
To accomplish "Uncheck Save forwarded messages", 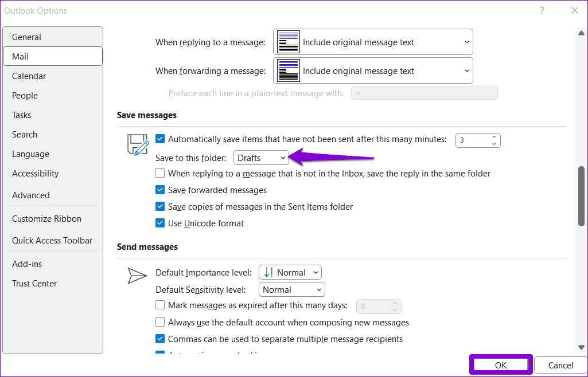I will click(160, 190).
